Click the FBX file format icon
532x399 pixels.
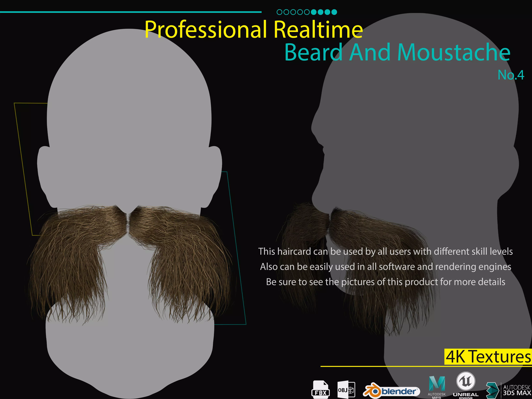click(321, 389)
